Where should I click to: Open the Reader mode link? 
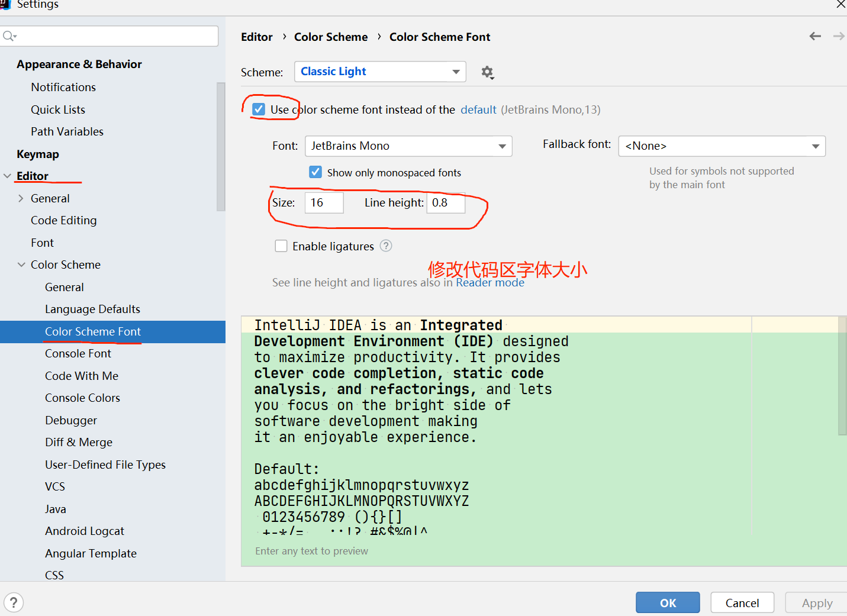pos(489,283)
